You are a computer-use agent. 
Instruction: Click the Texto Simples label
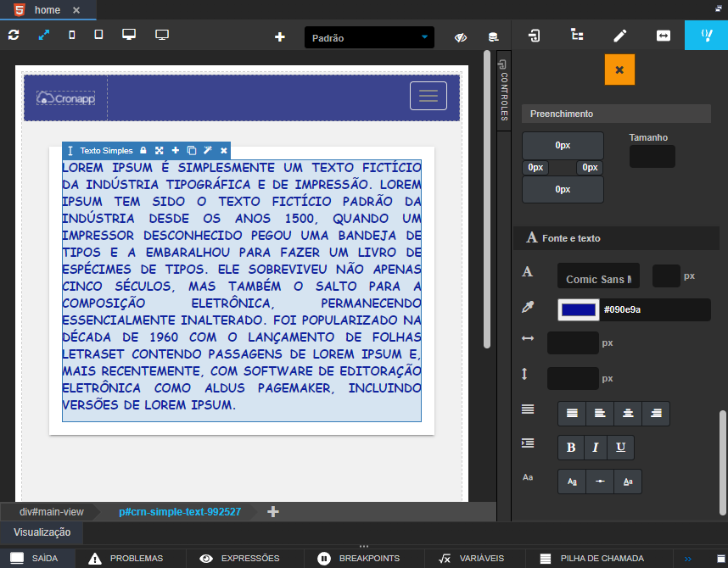[x=106, y=150]
